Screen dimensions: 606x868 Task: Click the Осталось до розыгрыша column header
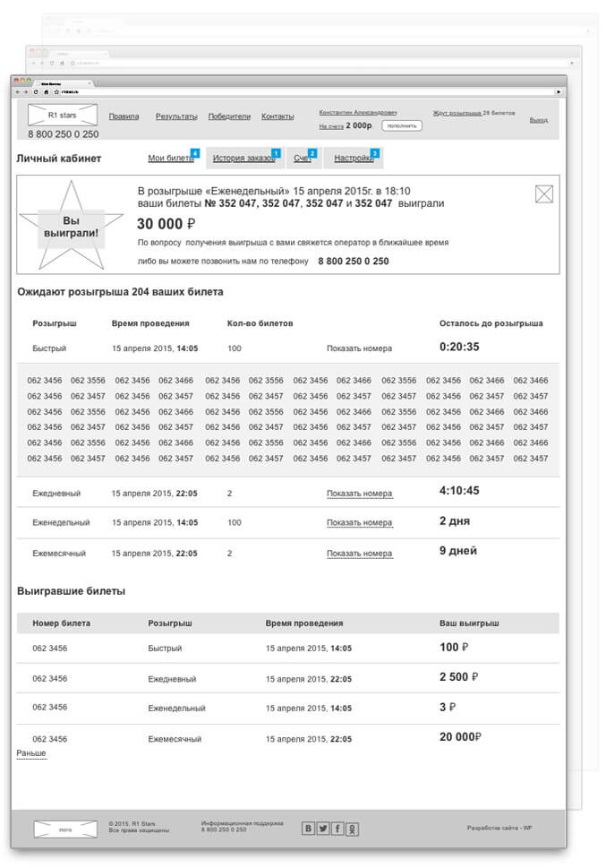pos(491,323)
